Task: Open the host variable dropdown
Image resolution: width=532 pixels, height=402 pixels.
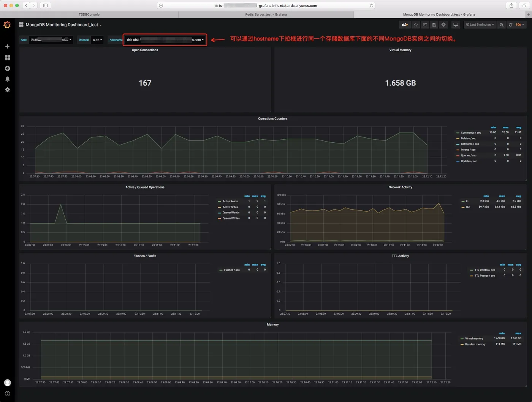Action: tap(51, 40)
